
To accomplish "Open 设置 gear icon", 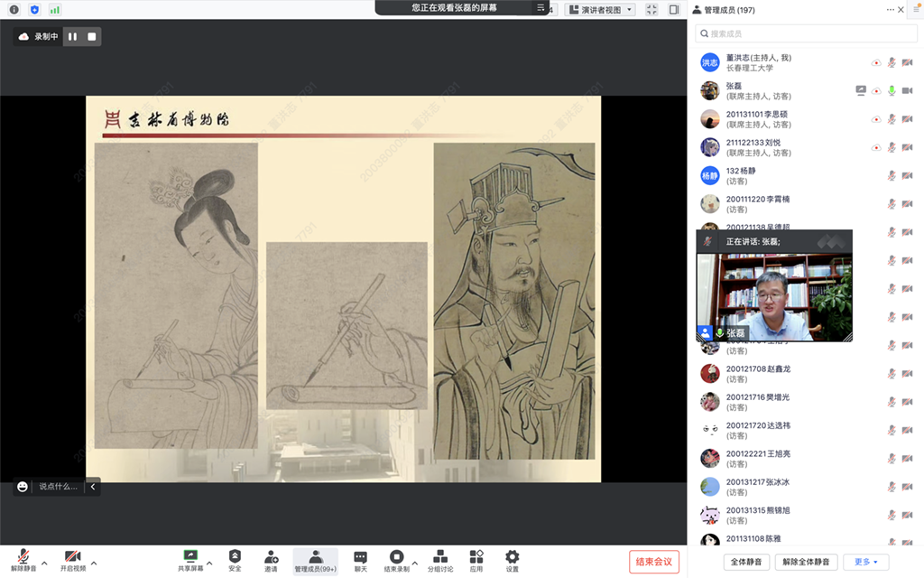I will [513, 556].
